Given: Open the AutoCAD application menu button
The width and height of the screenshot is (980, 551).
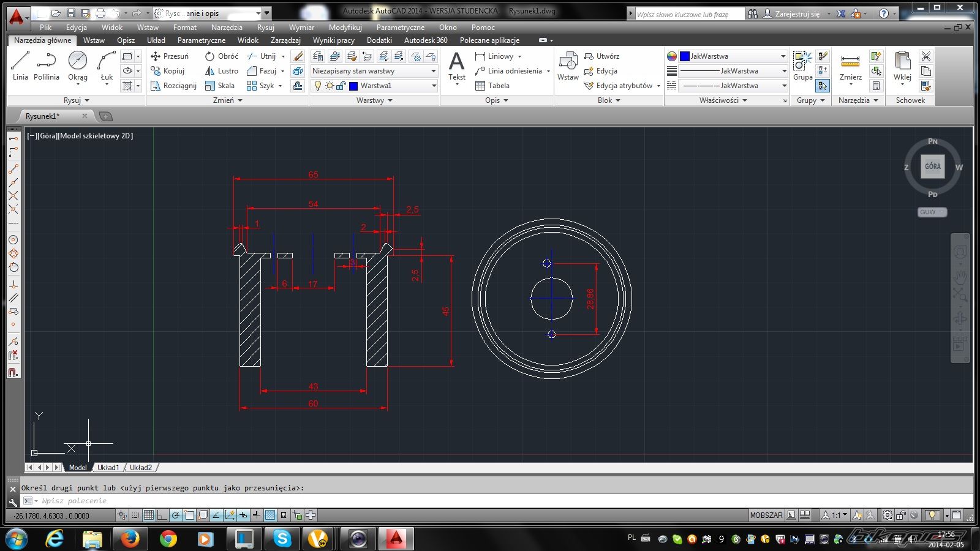Looking at the screenshot, I should (x=17, y=17).
